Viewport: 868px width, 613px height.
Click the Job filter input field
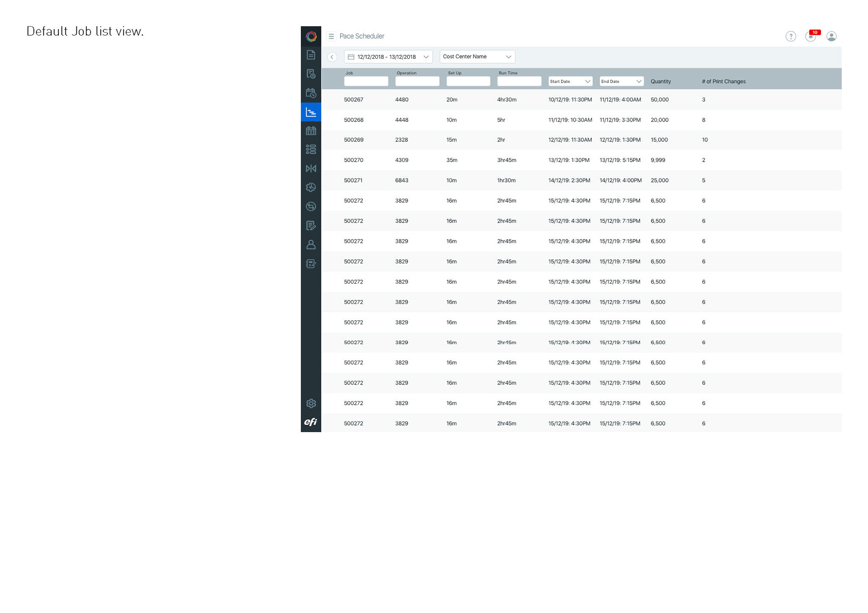pyautogui.click(x=366, y=81)
